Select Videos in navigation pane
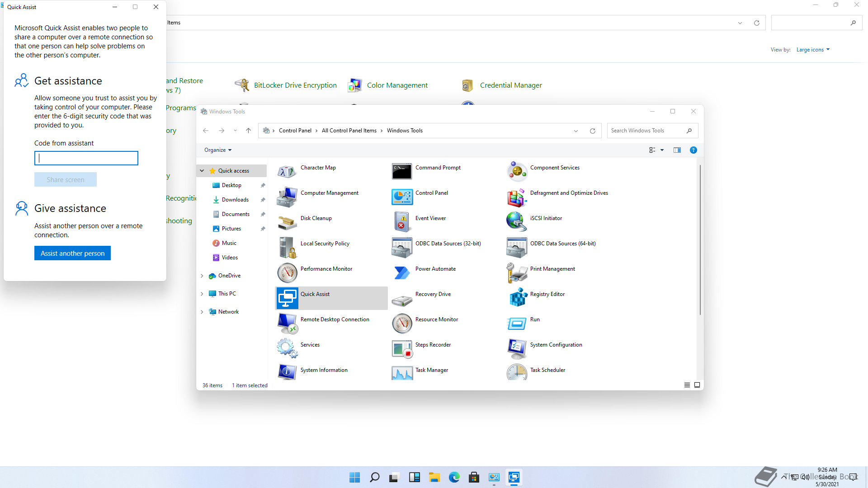 230,258
